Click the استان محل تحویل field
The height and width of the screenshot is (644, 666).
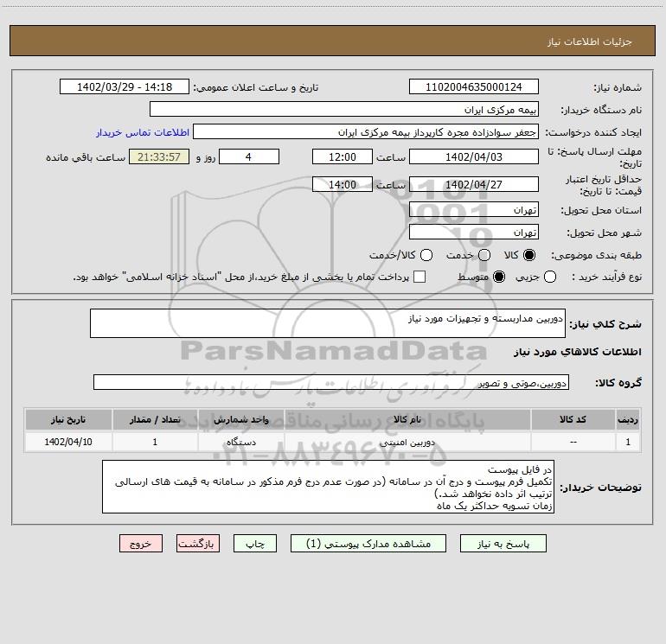point(474,209)
